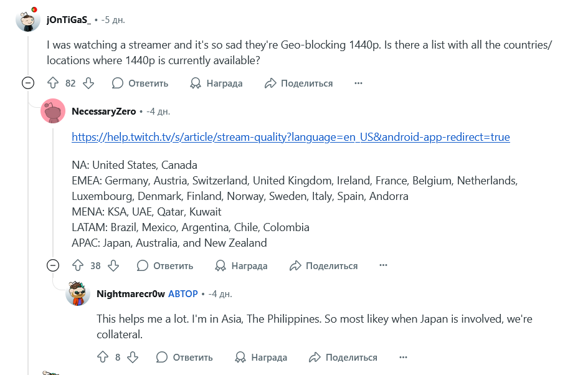Upvote NecessaryZero's comment with 38 votes
Viewport: 588px width, 375px height.
(x=78, y=265)
